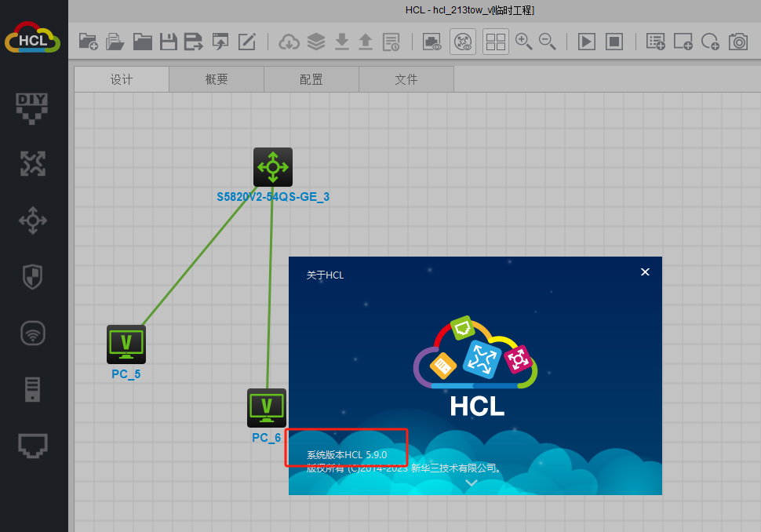Close the 关于HCL dialog
The width and height of the screenshot is (761, 532).
(645, 271)
